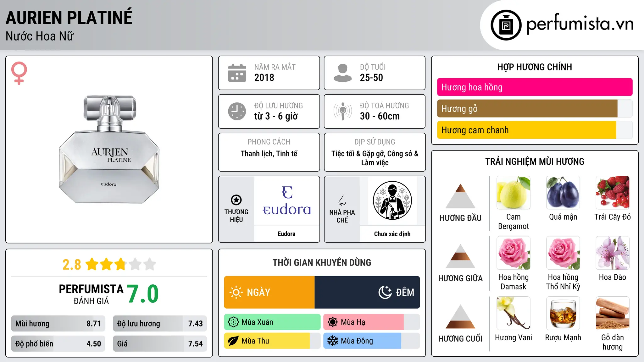Select the Trái Cây Đỏ image
This screenshot has width=644, height=362.
(613, 193)
